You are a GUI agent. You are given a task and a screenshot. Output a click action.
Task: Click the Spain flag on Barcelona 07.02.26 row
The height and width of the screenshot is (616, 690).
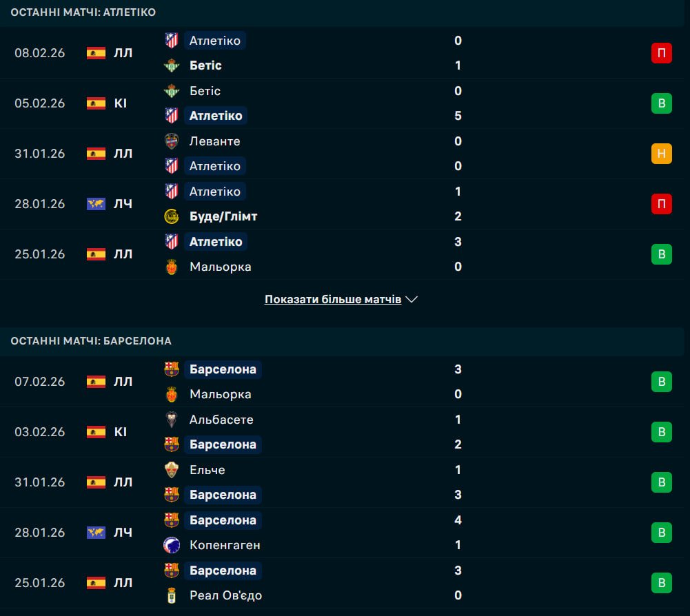(96, 382)
